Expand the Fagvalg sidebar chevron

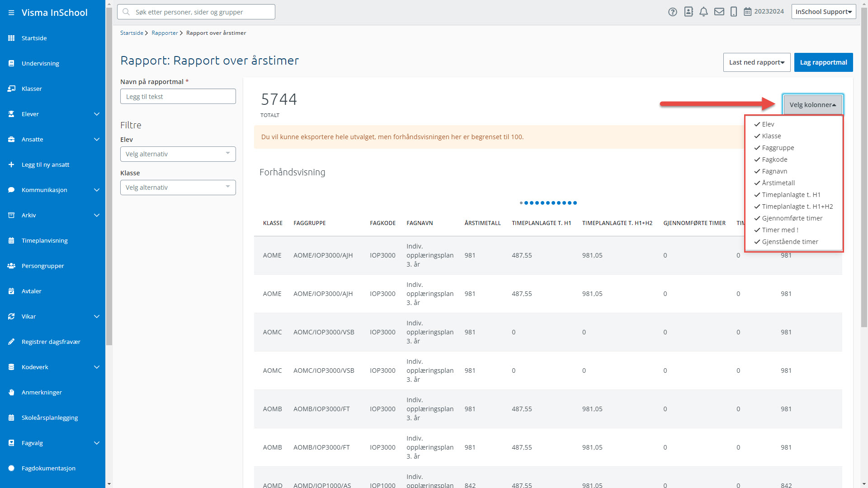coord(96,443)
